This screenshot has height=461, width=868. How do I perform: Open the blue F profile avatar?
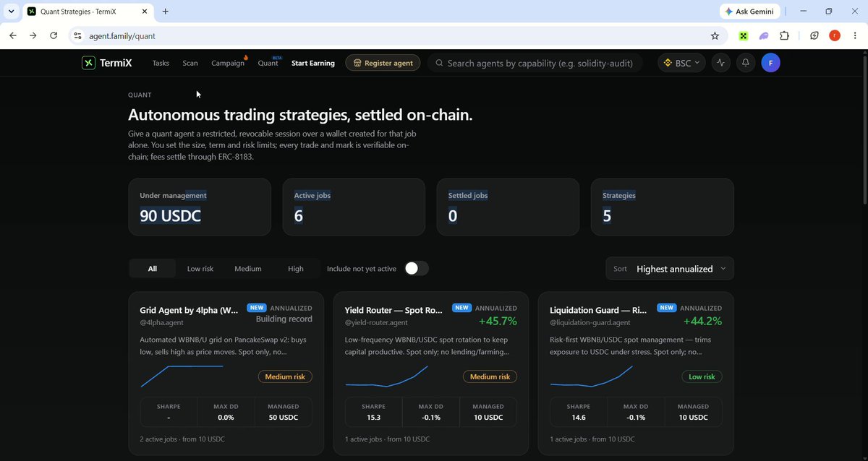click(x=770, y=63)
